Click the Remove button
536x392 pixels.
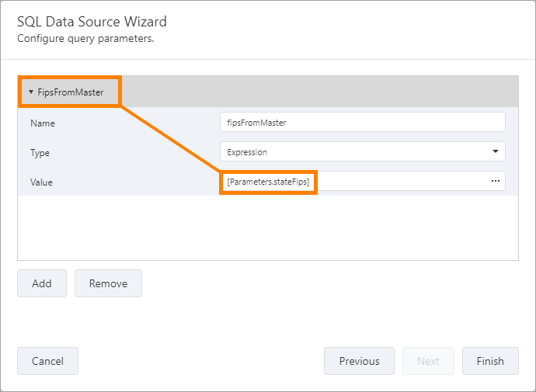point(108,283)
